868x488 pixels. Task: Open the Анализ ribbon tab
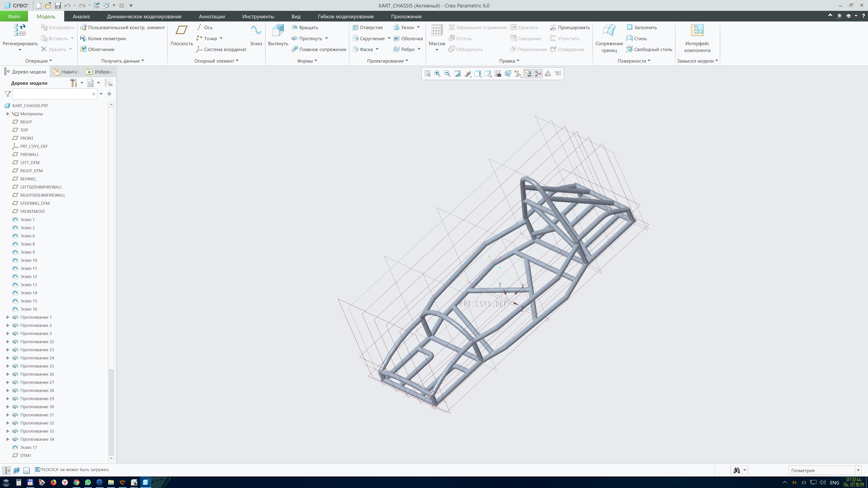[81, 17]
